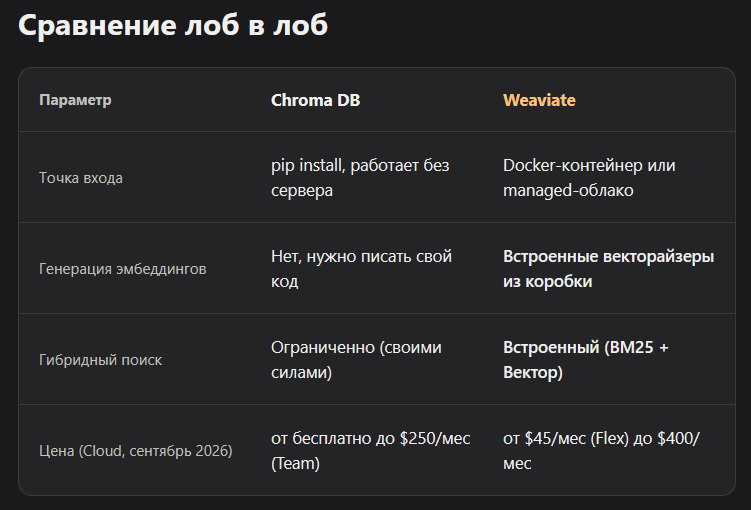Select the 'Chroma DB' column header
This screenshot has height=510, width=751.
click(316, 100)
